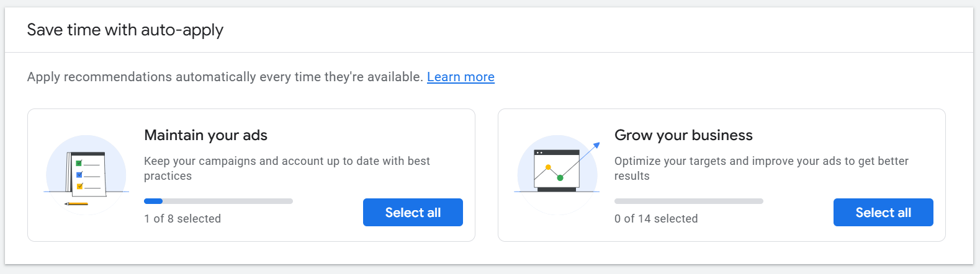This screenshot has height=274, width=980.
Task: Click the "0 of 14 selected" label
Action: coord(656,219)
